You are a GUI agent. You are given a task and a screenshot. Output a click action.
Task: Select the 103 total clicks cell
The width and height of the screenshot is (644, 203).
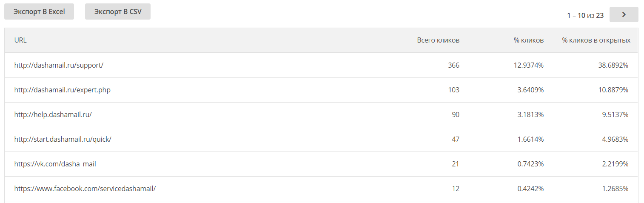tap(453, 90)
